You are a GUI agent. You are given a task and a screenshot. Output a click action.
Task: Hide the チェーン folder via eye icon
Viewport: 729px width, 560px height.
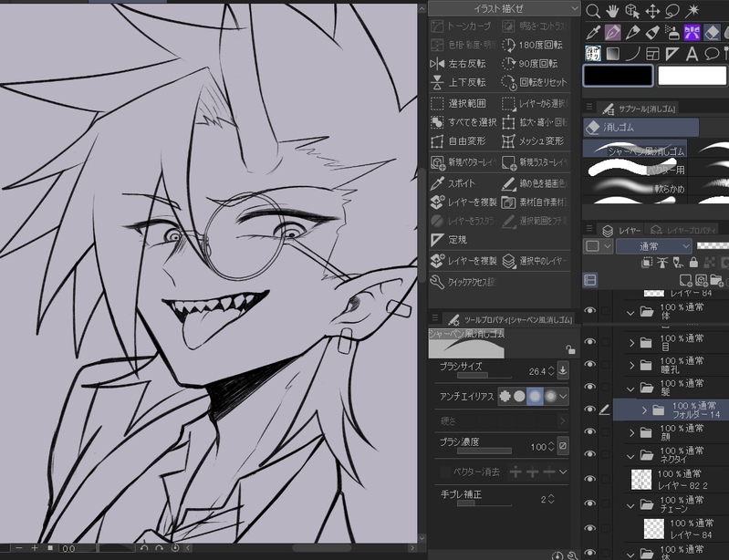pyautogui.click(x=589, y=503)
